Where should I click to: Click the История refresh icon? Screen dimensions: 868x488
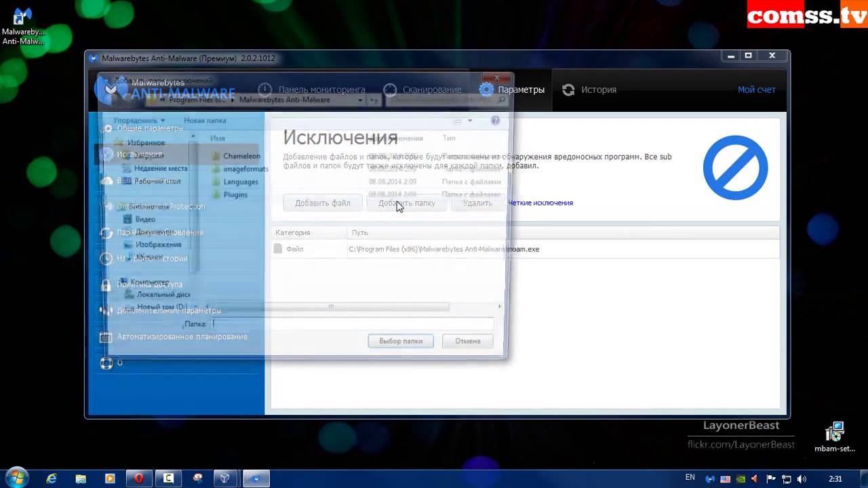point(568,89)
